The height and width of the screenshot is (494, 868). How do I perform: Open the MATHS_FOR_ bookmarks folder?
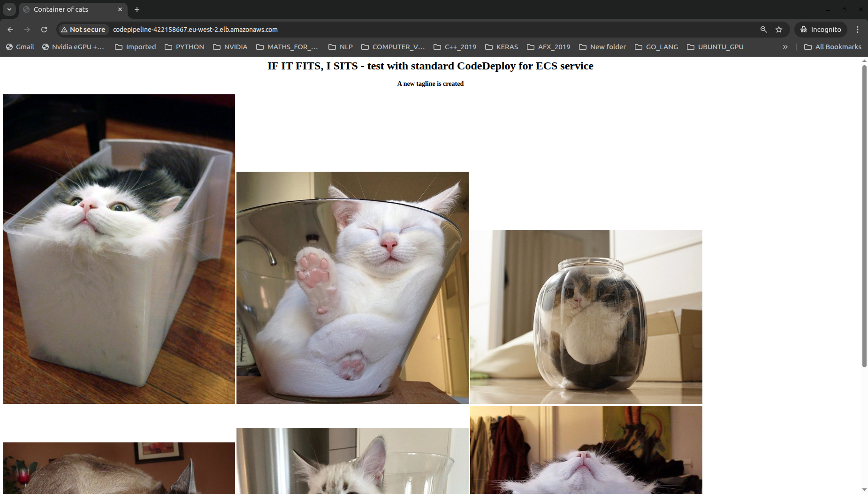point(287,47)
